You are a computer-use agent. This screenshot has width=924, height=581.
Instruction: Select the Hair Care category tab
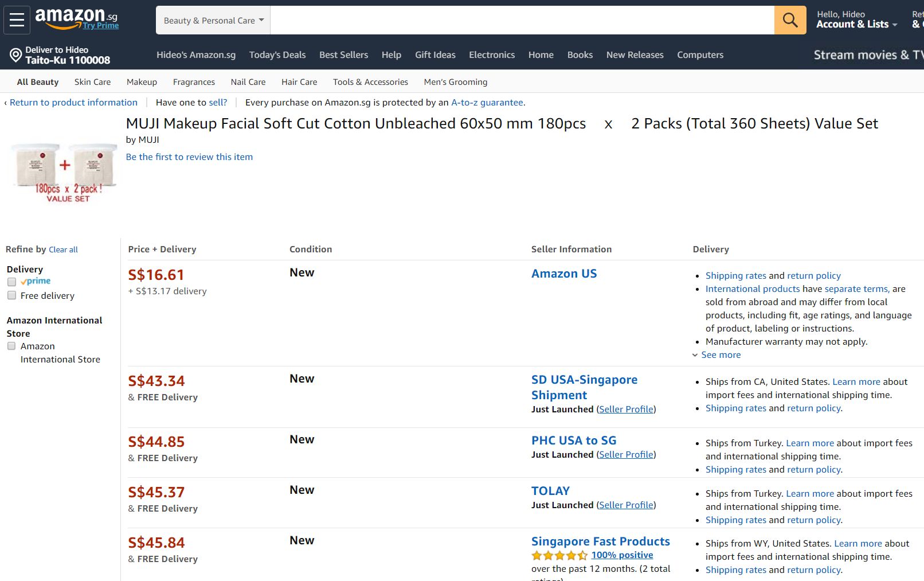point(299,82)
